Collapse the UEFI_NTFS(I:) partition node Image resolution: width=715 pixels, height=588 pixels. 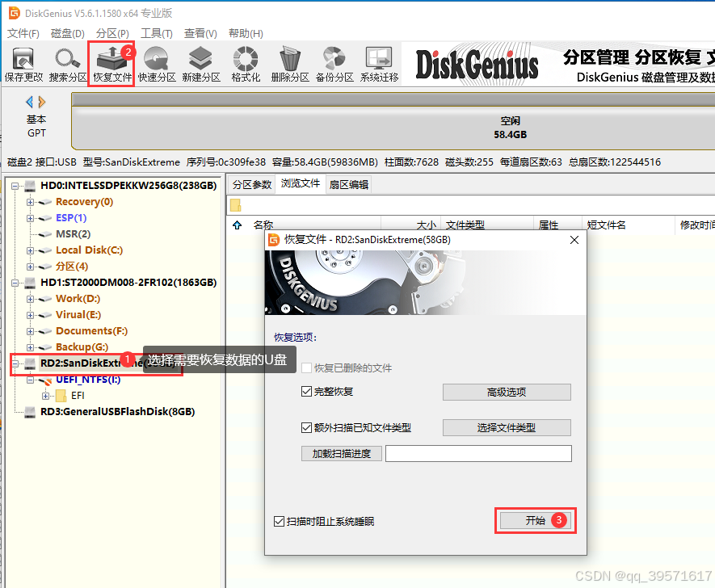(x=31, y=379)
